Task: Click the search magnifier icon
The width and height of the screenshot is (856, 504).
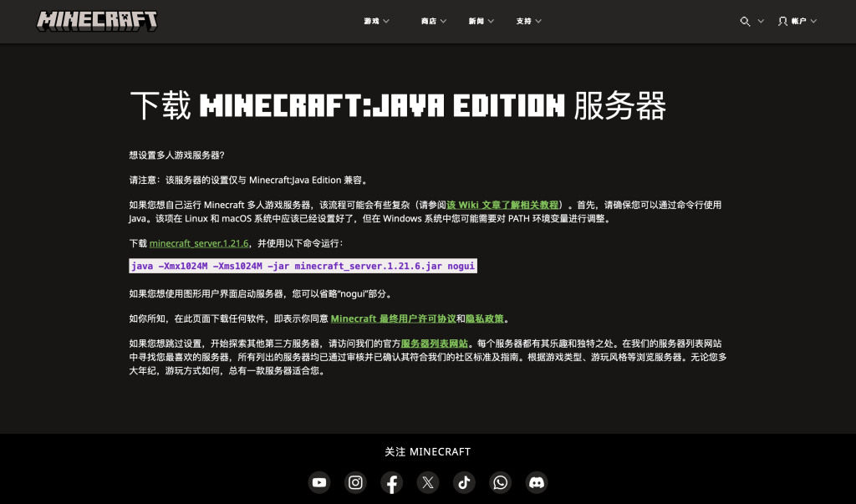Action: click(745, 21)
